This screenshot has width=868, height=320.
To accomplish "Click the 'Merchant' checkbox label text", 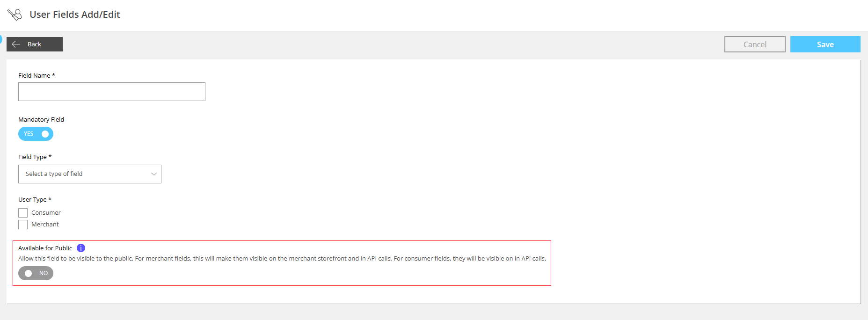I will [x=45, y=225].
